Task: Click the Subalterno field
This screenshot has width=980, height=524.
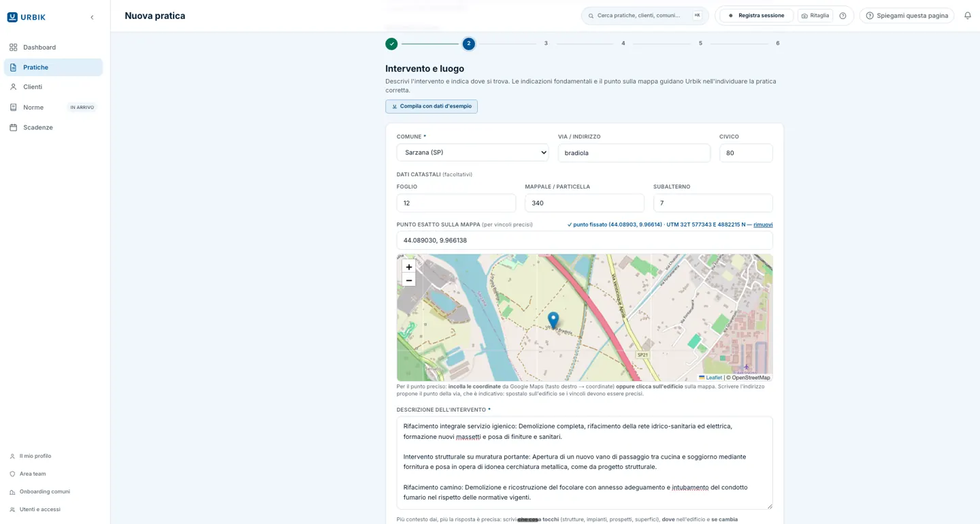Action: click(713, 203)
